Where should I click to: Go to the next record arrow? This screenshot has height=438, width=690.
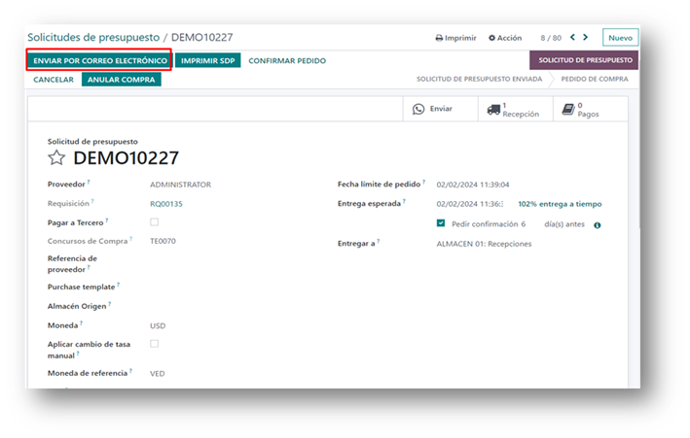coord(586,38)
